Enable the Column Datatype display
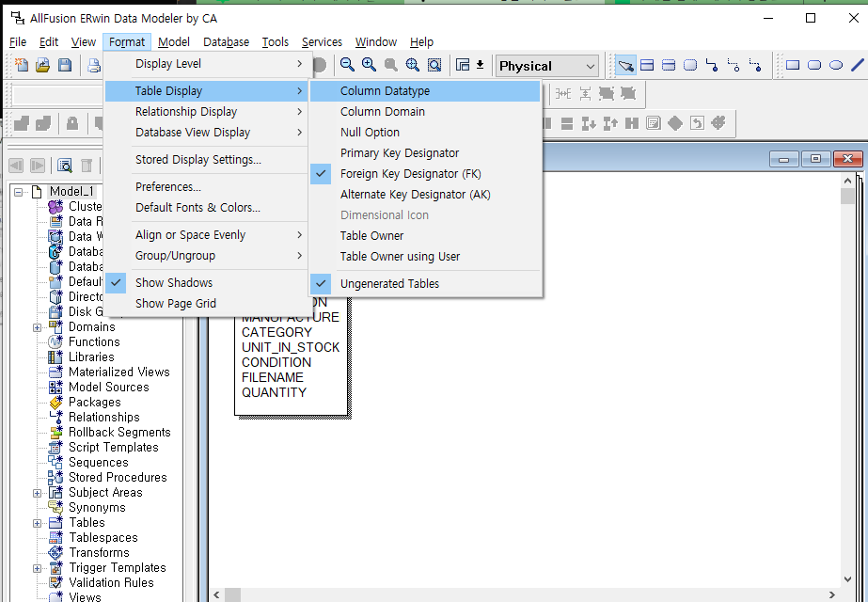 pos(425,91)
